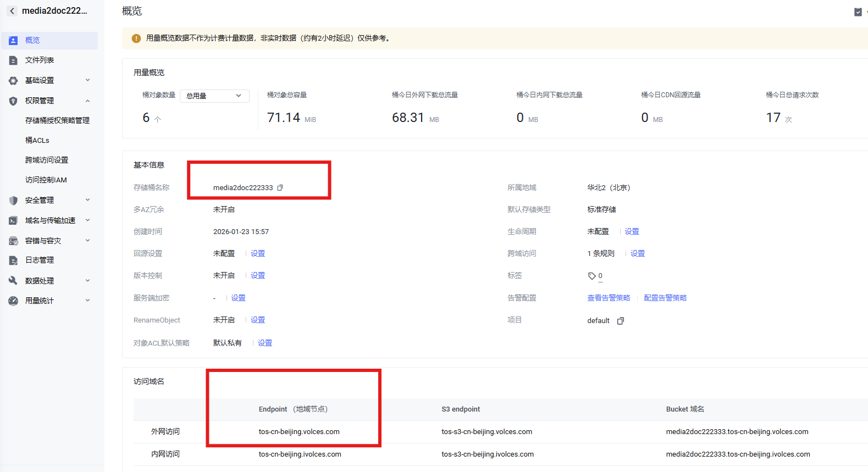Click 设置 link for 跨域访问
Viewport: 868px width, 472px height.
[638, 254]
